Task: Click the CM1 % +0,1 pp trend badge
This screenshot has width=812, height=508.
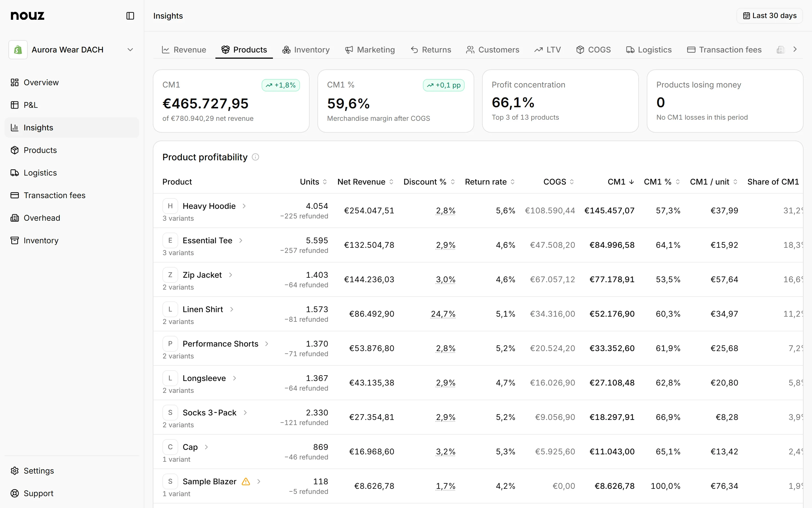Action: pos(443,85)
